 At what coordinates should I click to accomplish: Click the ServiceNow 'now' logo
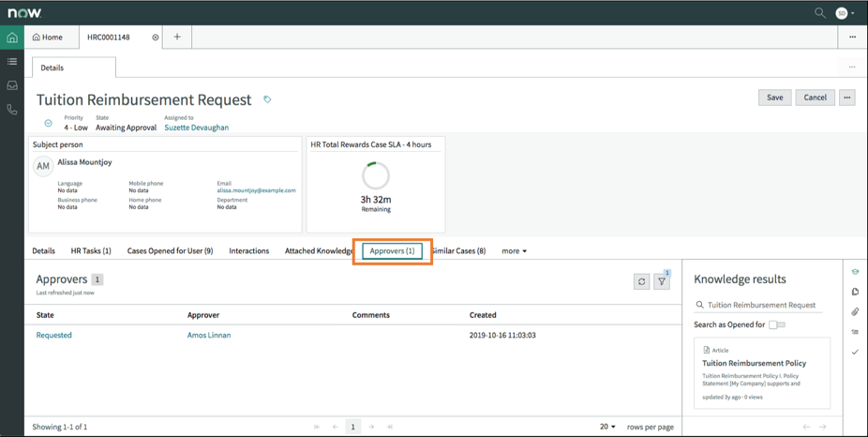pyautogui.click(x=24, y=13)
